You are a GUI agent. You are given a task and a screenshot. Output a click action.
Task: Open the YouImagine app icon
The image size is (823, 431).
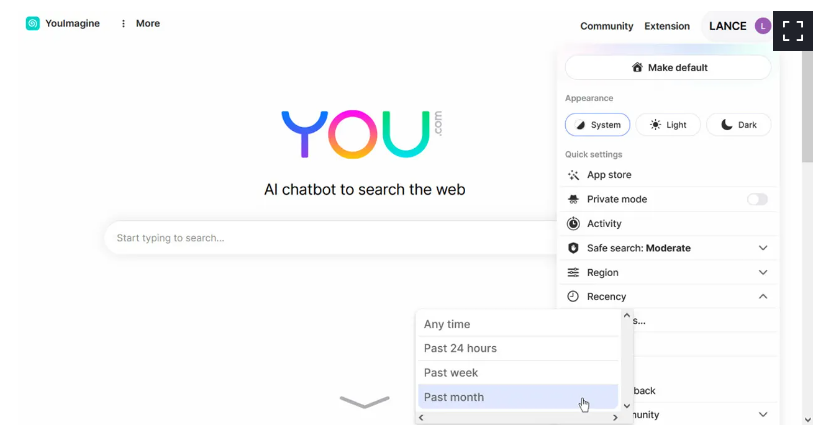(x=33, y=24)
